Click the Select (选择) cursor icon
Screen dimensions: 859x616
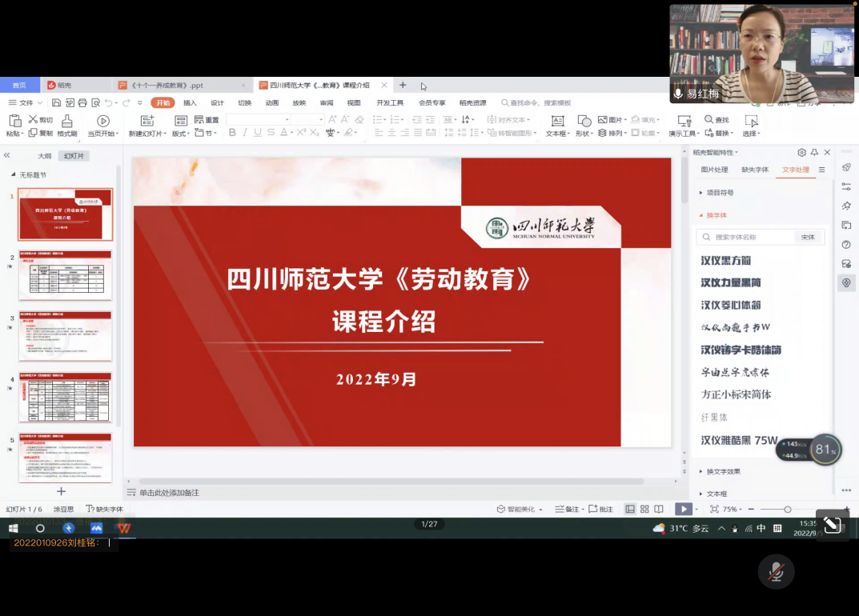click(x=751, y=121)
